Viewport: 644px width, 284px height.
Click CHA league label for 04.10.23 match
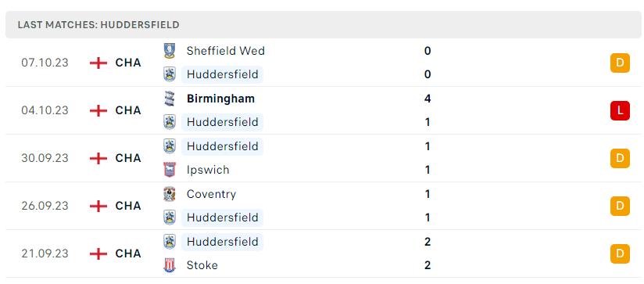128,110
